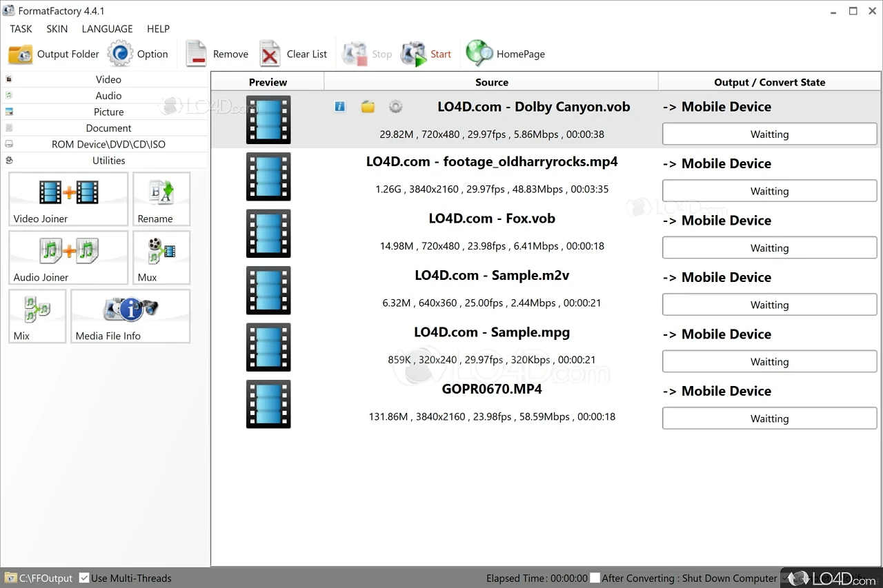Click Waitting progress bar for Fox.vob
This screenshot has height=588, width=883.
(769, 248)
